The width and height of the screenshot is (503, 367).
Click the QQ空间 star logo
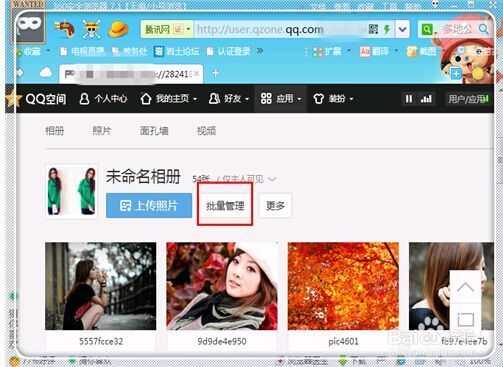click(14, 99)
